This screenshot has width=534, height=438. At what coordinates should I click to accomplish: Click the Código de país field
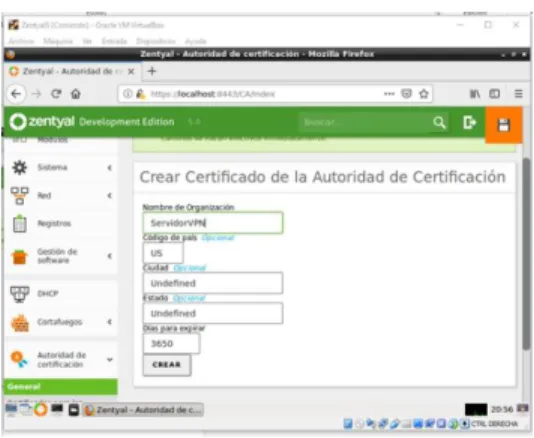(163, 253)
